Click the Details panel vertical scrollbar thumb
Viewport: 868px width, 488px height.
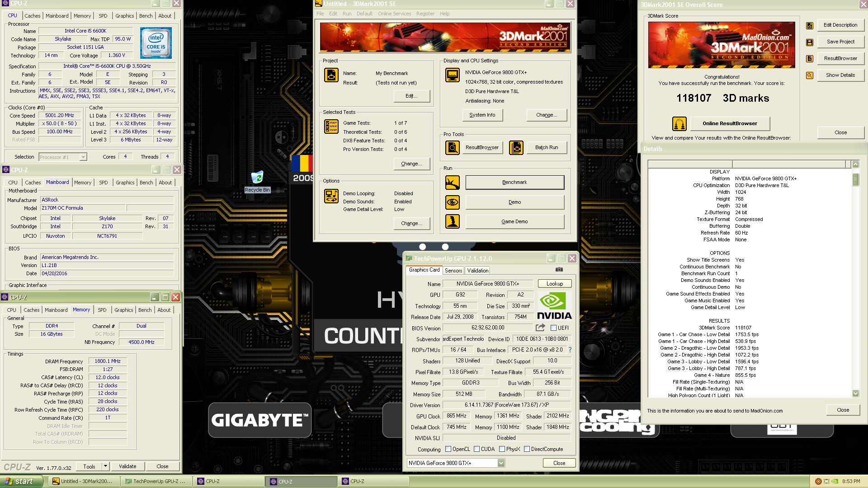point(855,180)
